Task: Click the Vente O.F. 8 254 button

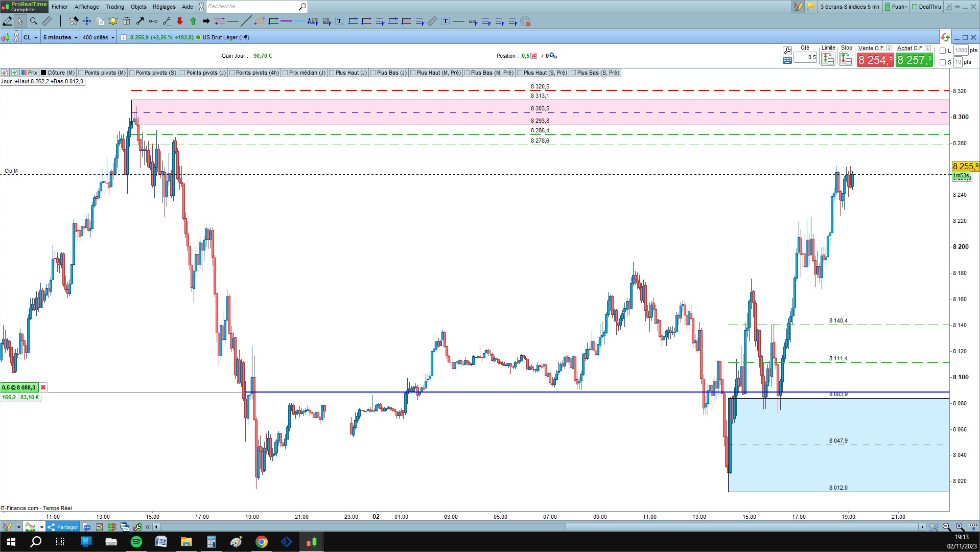Action: 875,60
